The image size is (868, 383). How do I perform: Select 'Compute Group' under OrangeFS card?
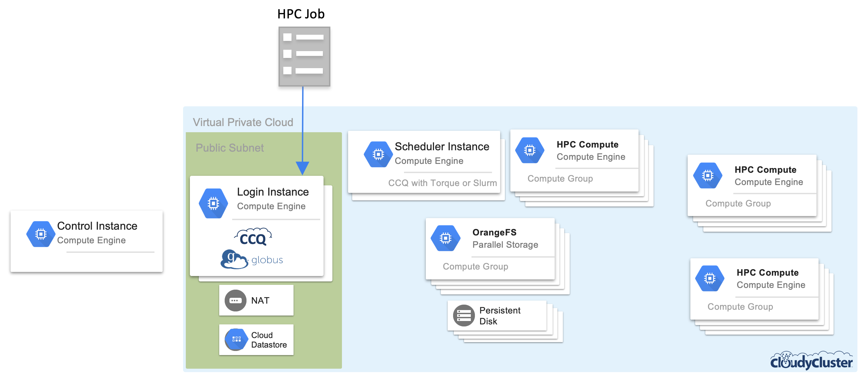476,266
